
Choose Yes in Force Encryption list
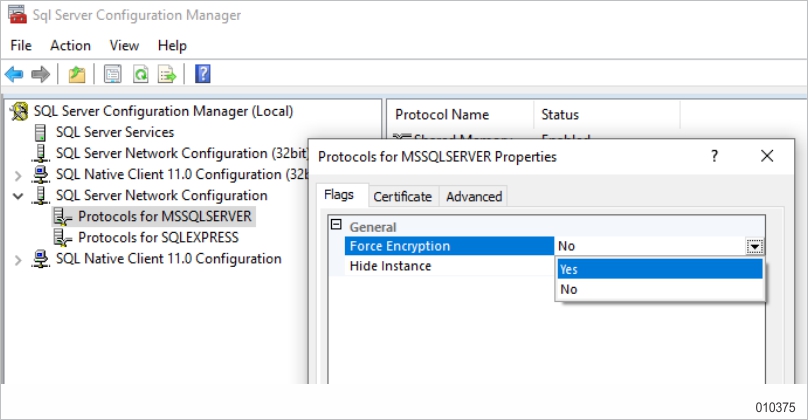click(660, 269)
